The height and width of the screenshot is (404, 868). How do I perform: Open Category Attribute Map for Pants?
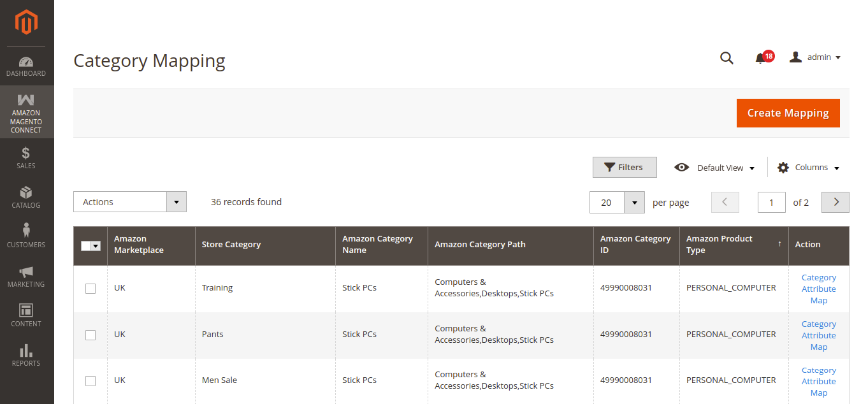(819, 336)
